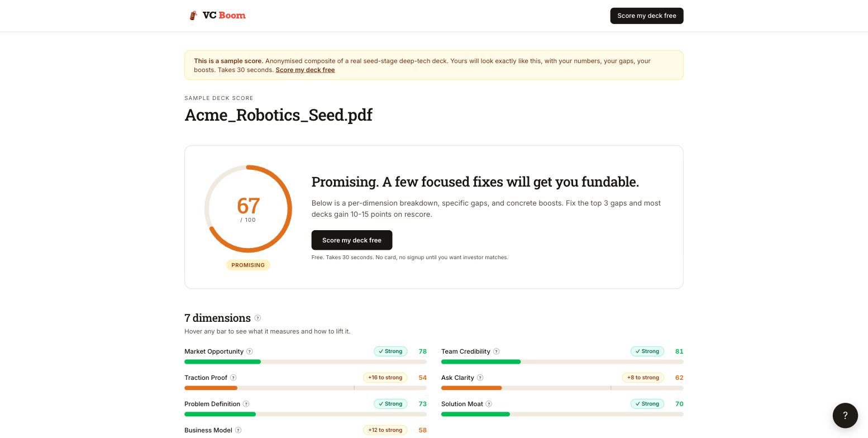Click Strong badge on Solution Moat

pos(647,404)
